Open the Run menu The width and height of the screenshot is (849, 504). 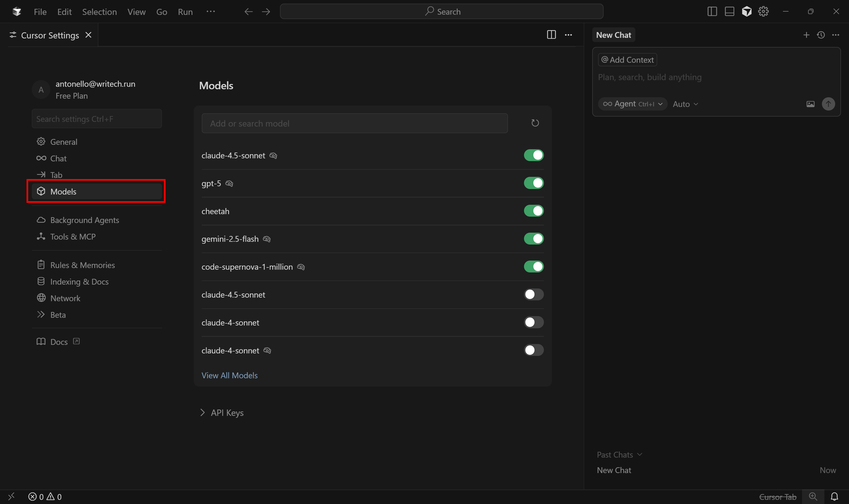(x=185, y=11)
